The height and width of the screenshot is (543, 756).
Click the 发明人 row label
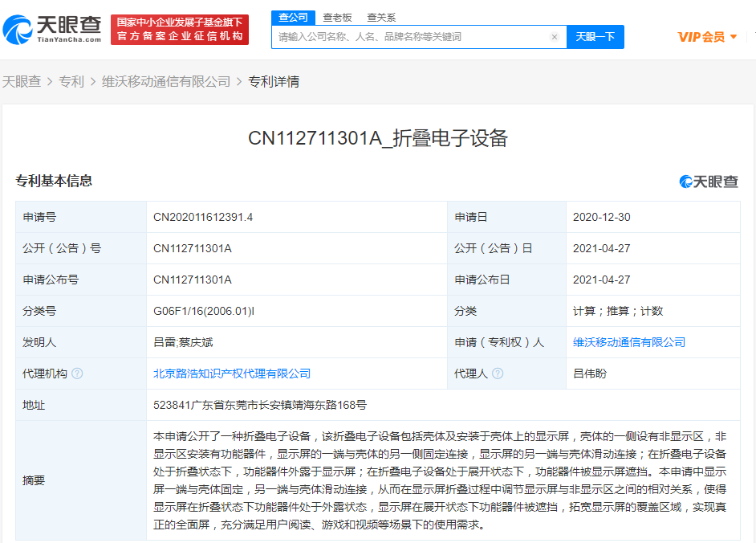pos(39,343)
